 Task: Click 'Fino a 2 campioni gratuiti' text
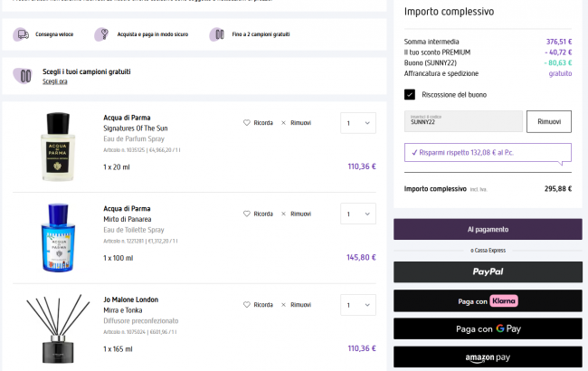click(x=261, y=34)
